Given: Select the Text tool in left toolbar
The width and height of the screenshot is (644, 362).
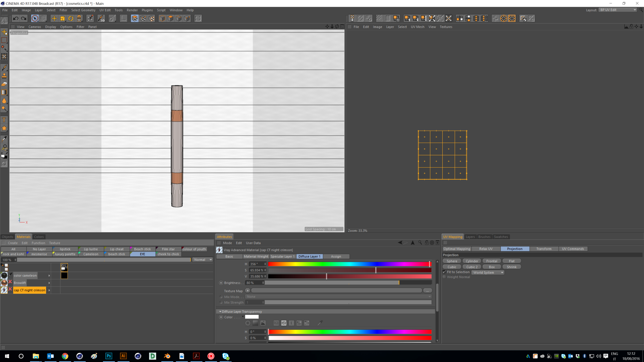Looking at the screenshot, I should 4,120.
